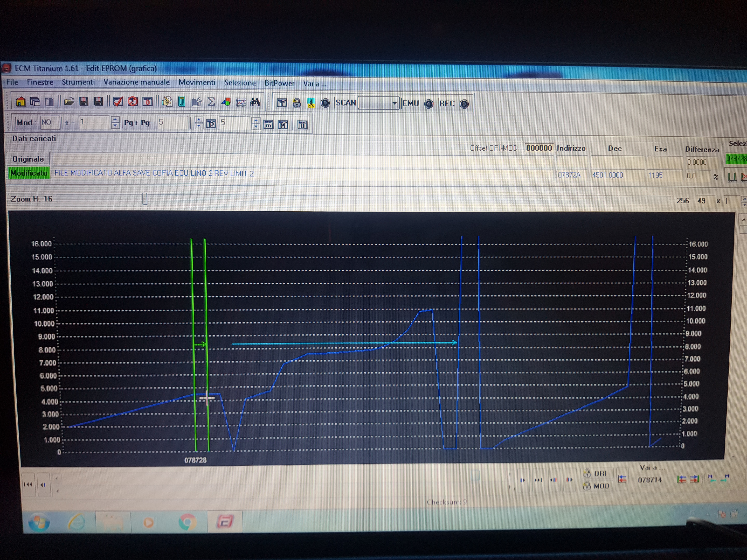Click the table graph lines icon

pos(240,102)
